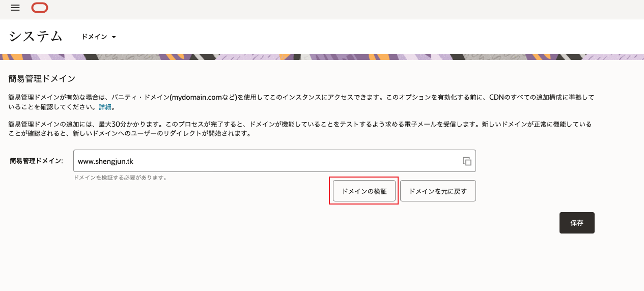The width and height of the screenshot is (644, 291).
Task: Open the hamburger navigation menu
Action: [x=15, y=8]
